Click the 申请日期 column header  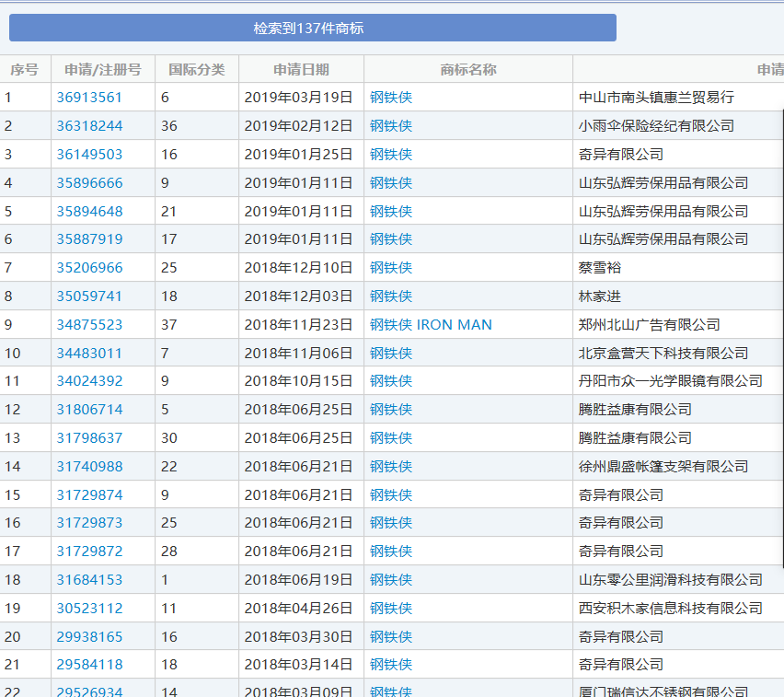point(301,69)
